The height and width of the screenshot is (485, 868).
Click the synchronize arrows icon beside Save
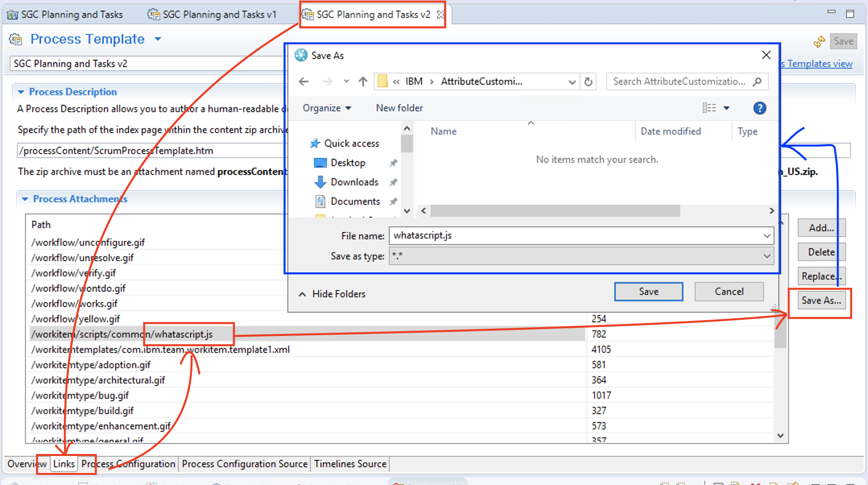(x=819, y=41)
